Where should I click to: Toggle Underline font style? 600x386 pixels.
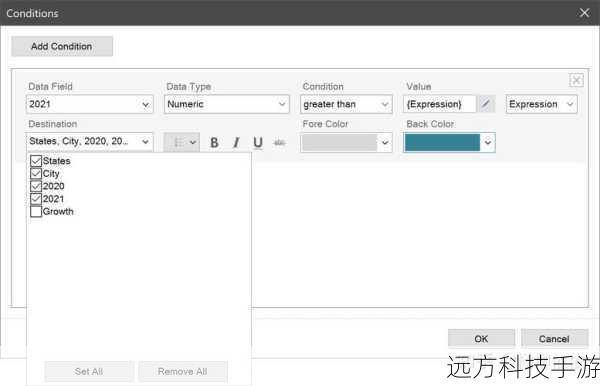click(258, 143)
